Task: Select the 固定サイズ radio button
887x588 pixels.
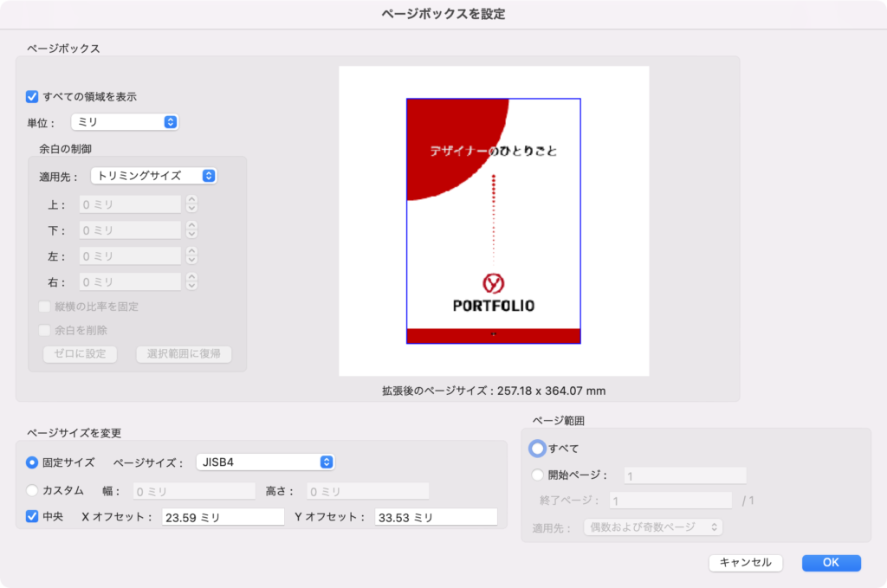Action: 32,462
